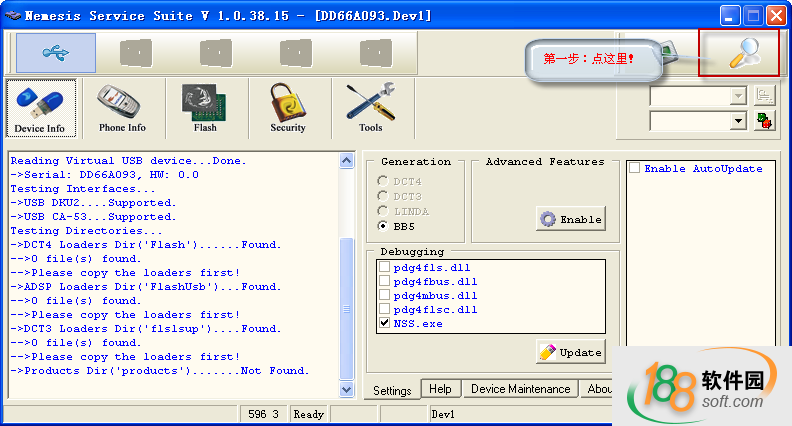Click the red-green icon beside lower combo box
Viewport: 792px width, 426px height.
[x=765, y=121]
